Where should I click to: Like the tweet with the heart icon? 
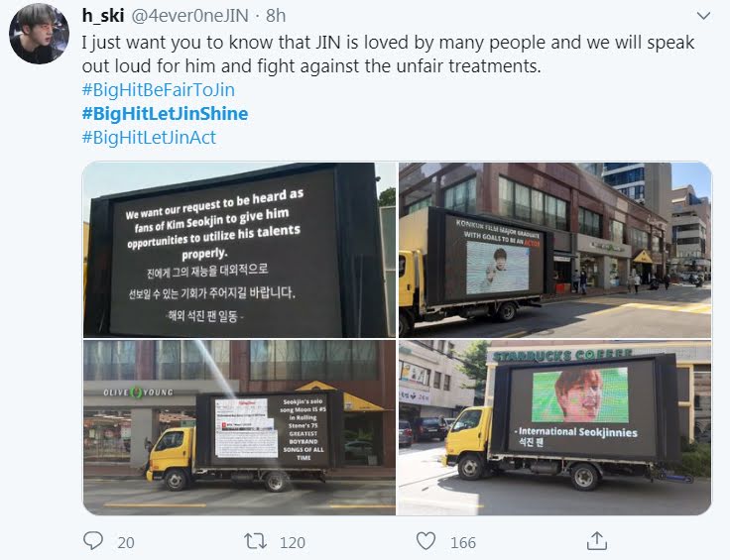426,541
